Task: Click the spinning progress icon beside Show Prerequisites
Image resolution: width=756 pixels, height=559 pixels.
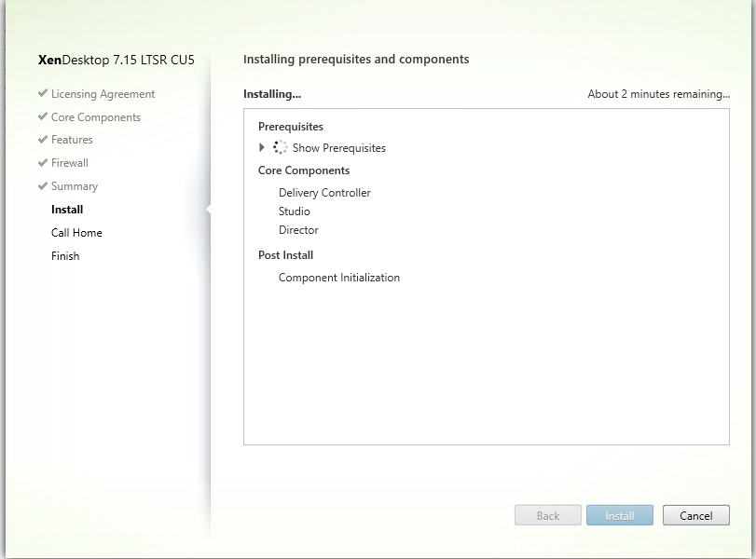Action: click(x=281, y=147)
